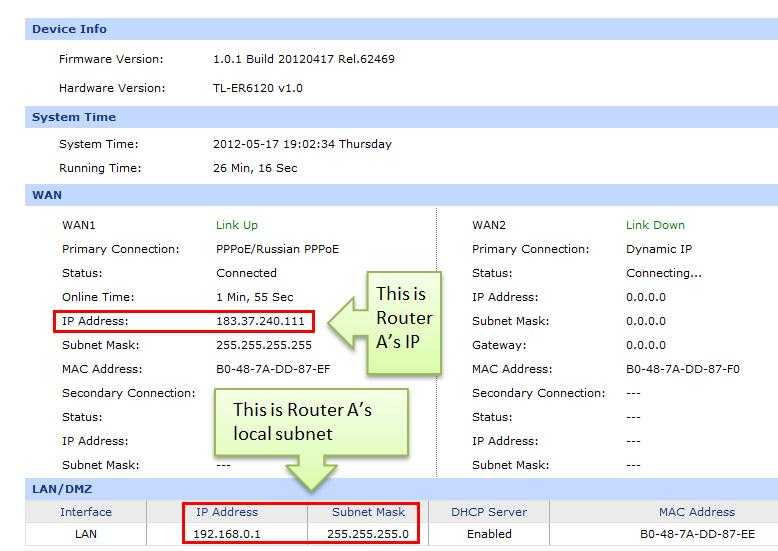Image resolution: width=778 pixels, height=551 pixels.
Task: Select firmware value 1.0.1 Build 20120417 Rel.62469
Action: pyautogui.click(x=304, y=59)
